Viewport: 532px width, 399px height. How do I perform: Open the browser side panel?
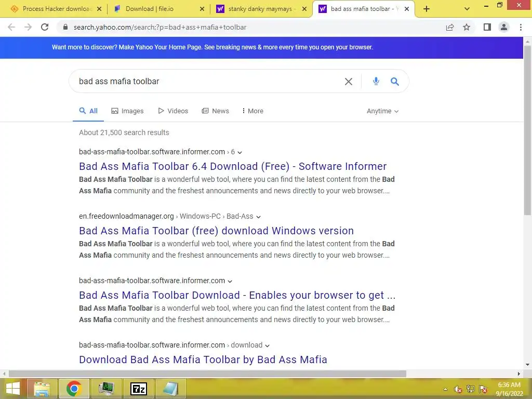pyautogui.click(x=487, y=27)
